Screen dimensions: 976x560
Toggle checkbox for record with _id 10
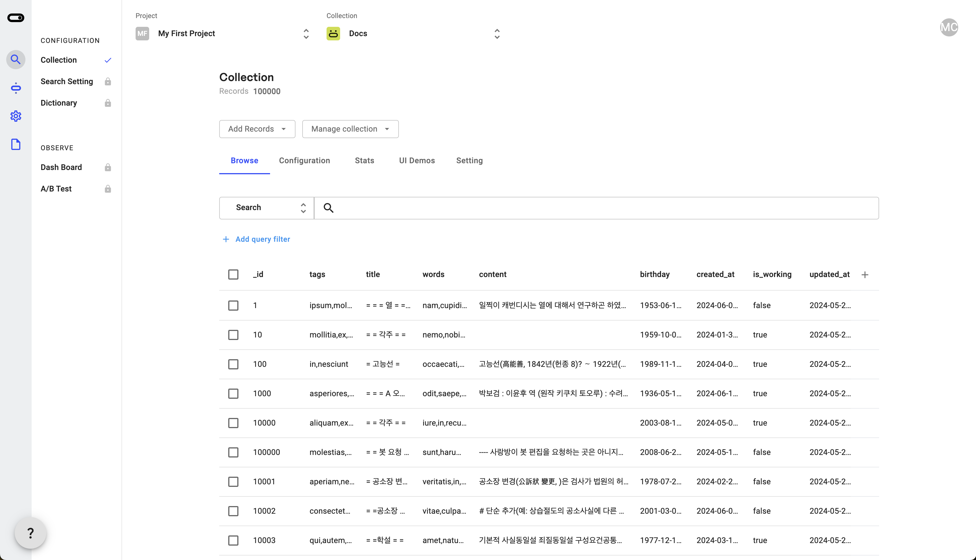coord(233,335)
